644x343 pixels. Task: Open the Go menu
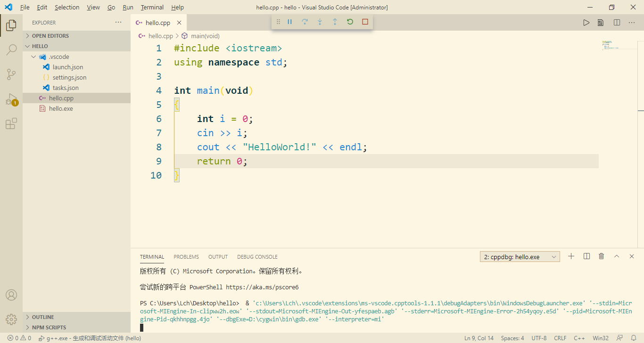111,7
